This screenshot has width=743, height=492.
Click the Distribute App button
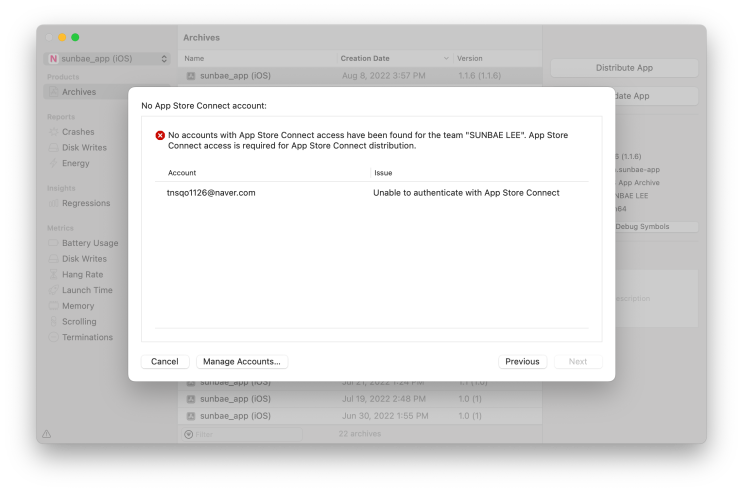624,68
